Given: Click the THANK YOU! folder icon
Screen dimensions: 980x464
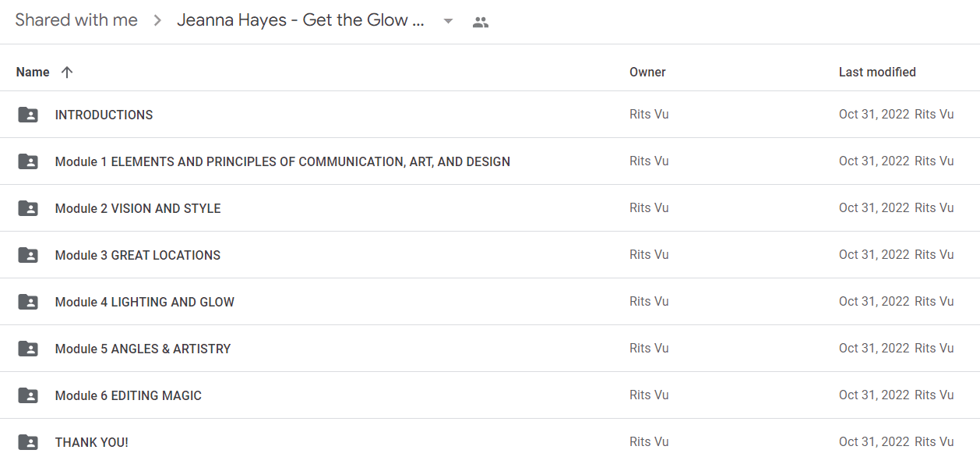Looking at the screenshot, I should pyautogui.click(x=28, y=442).
